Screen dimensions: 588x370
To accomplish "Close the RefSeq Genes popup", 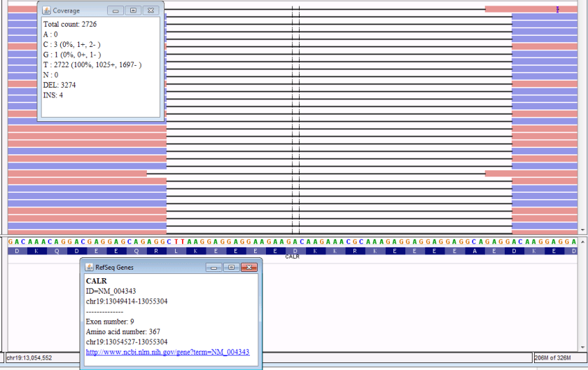I will coord(248,267).
